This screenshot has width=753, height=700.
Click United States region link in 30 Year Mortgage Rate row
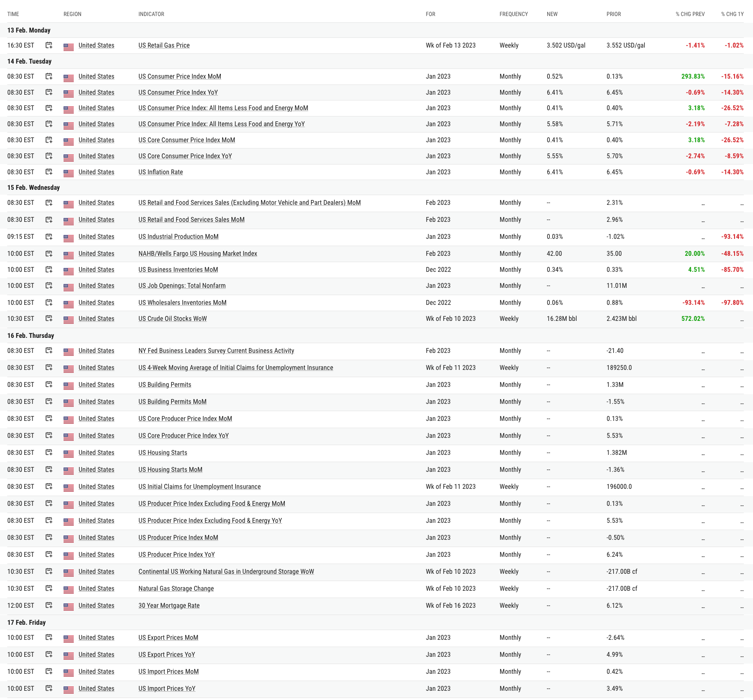[x=97, y=605]
